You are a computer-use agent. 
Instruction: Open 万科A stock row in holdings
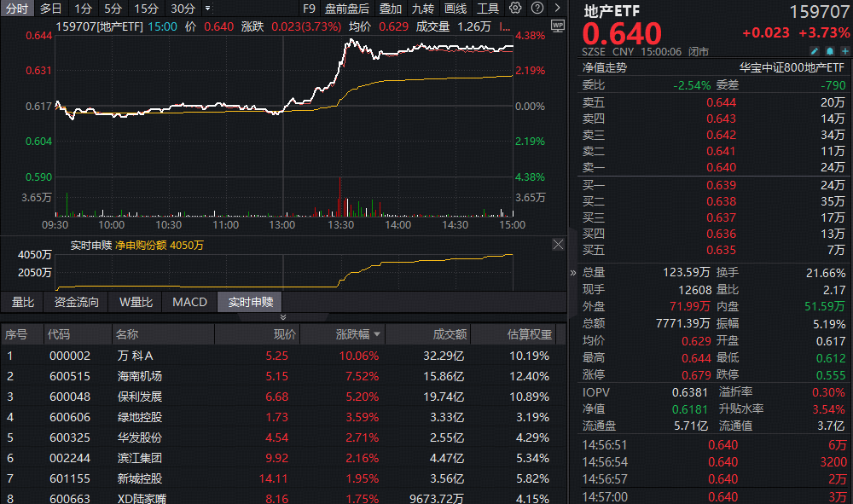coord(136,356)
